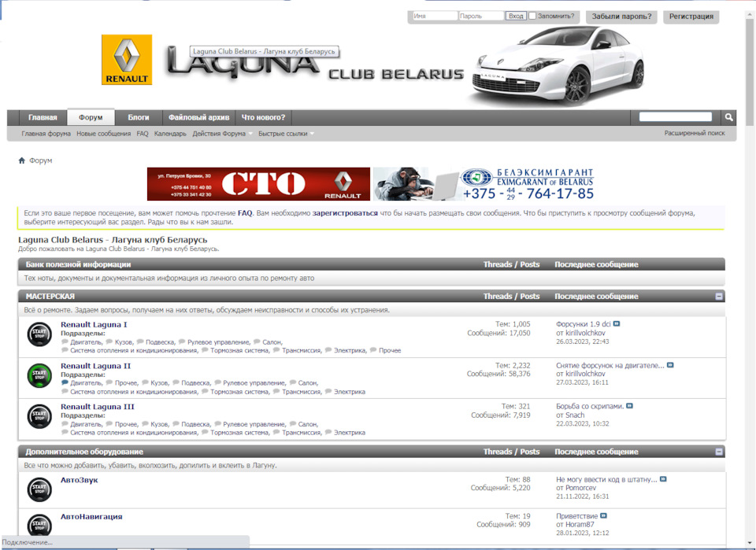The image size is (756, 550).
Task: Open FAQ in the sub-navigation bar
Action: (x=143, y=134)
